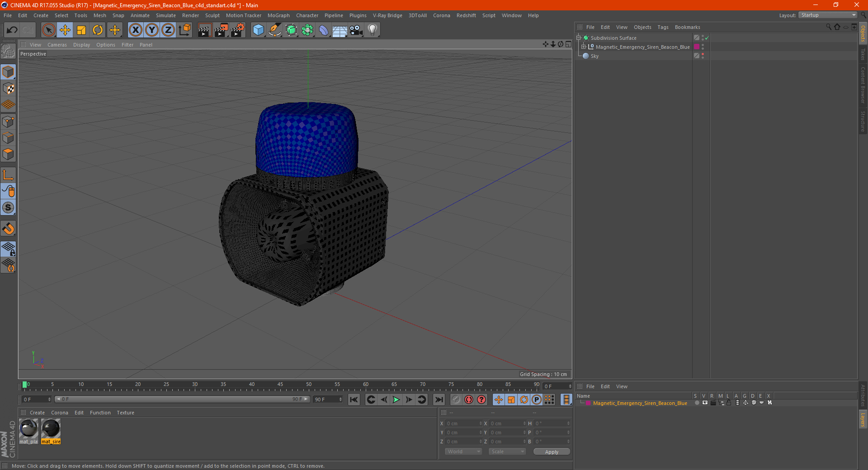Add a Bend deformer
Screen dimensions: 868x470
point(324,30)
